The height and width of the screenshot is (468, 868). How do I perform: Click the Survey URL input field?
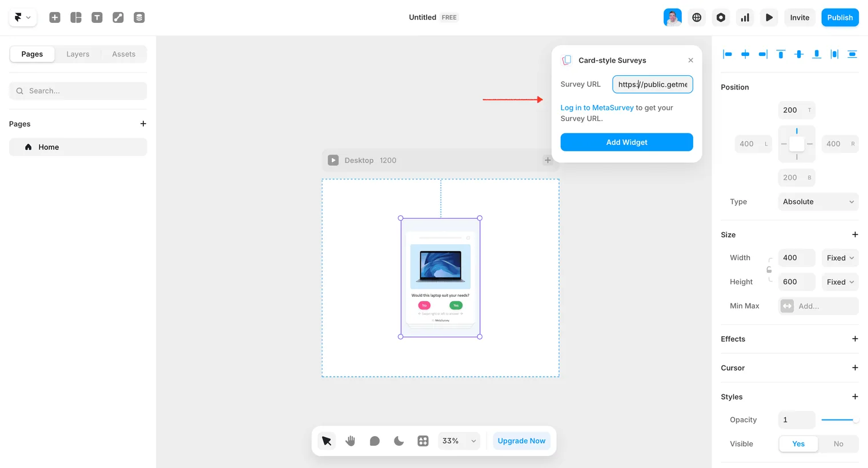point(653,84)
